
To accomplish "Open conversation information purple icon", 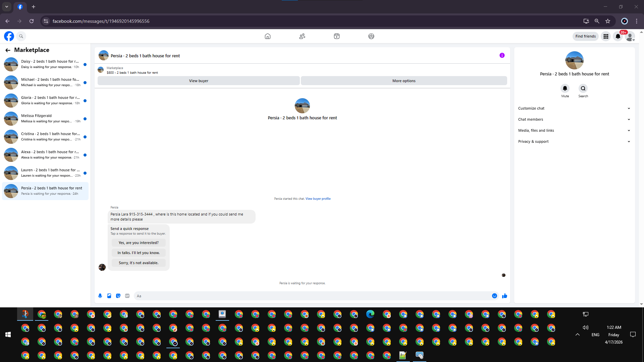I will [x=502, y=55].
